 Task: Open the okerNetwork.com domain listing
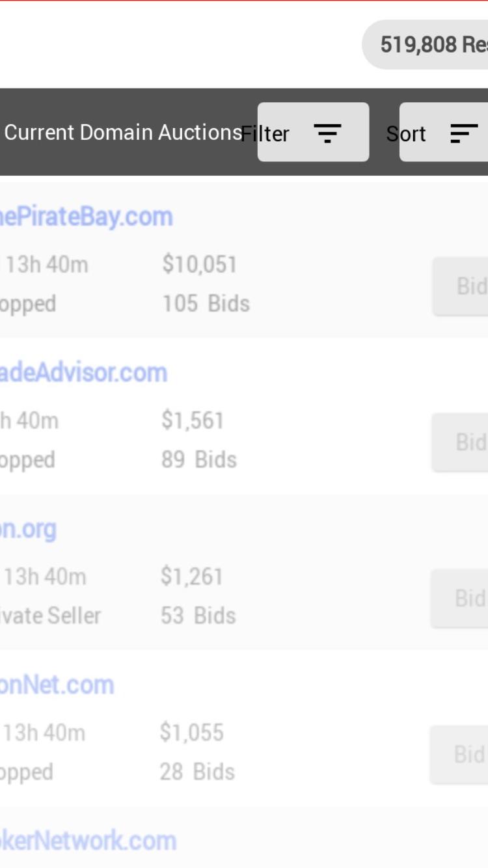88,841
